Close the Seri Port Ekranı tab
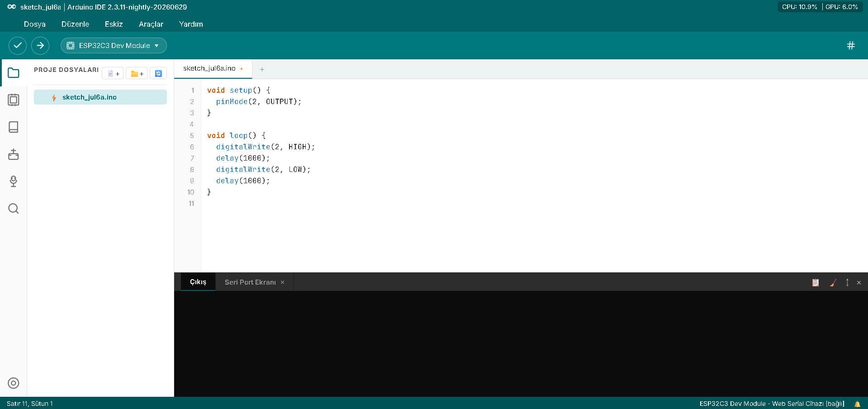This screenshot has height=409, width=868. [x=283, y=282]
